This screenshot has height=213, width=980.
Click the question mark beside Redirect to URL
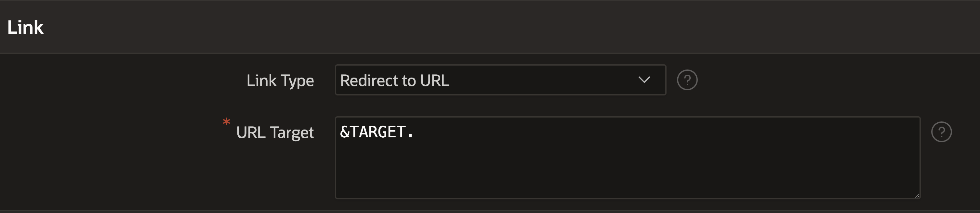click(x=687, y=80)
